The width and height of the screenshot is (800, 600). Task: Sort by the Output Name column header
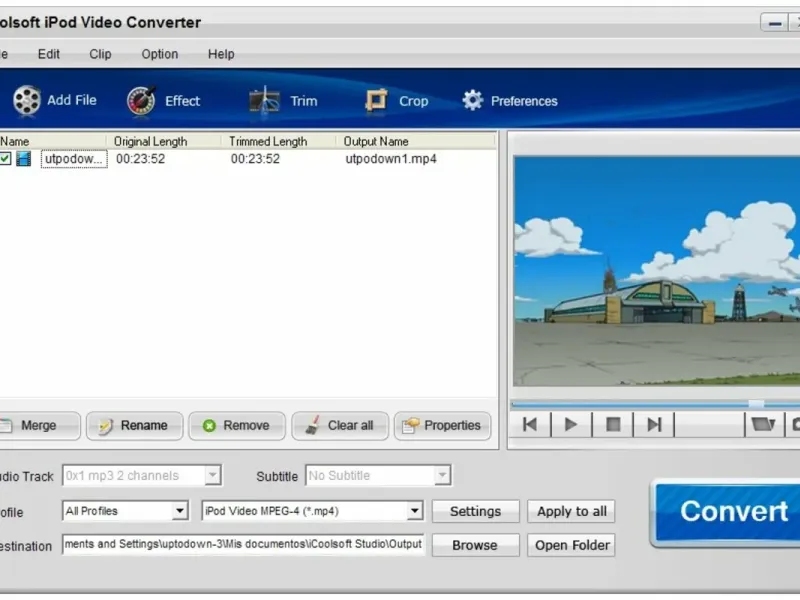[x=415, y=141]
